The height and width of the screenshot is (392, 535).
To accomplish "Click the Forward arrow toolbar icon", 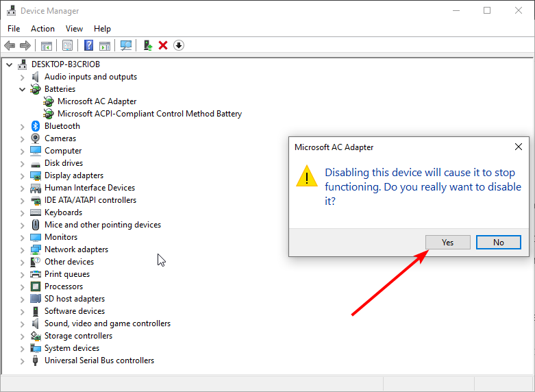I will (x=25, y=45).
